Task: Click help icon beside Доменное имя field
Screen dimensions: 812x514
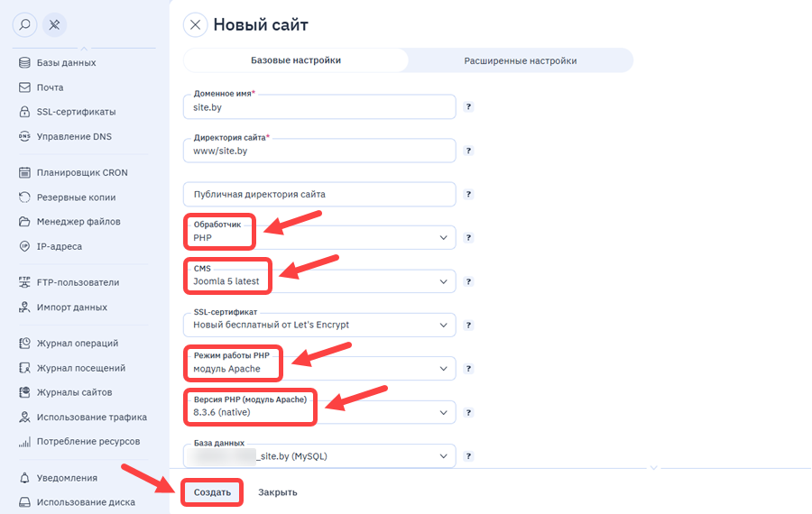Action: (x=468, y=106)
